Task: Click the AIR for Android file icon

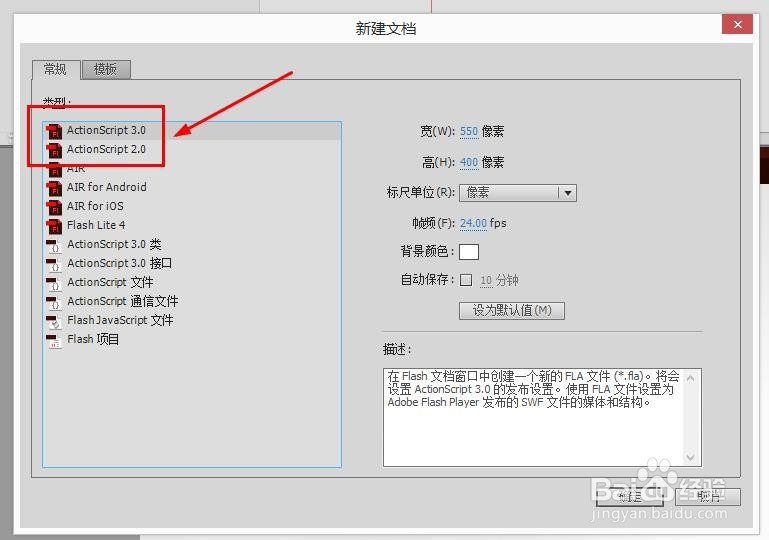Action: (x=54, y=188)
